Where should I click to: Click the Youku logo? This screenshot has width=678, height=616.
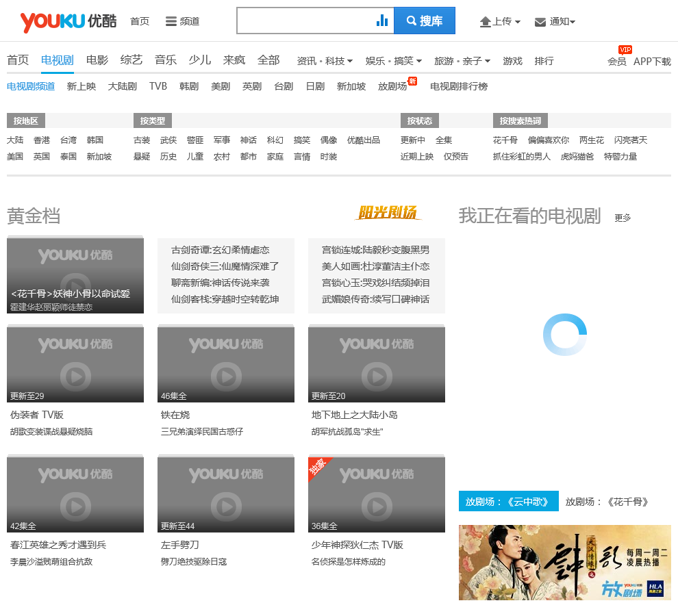pos(68,21)
